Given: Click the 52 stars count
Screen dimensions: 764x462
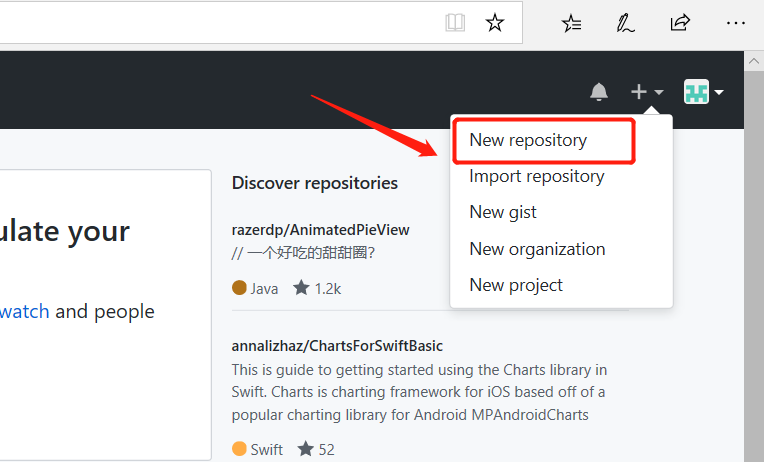Looking at the screenshot, I should [316, 449].
